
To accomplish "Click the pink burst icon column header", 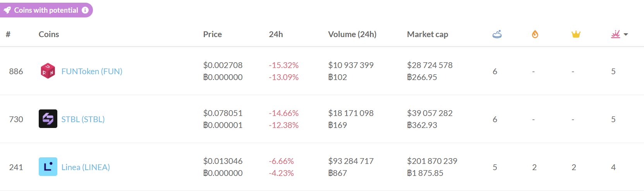I will tap(615, 34).
